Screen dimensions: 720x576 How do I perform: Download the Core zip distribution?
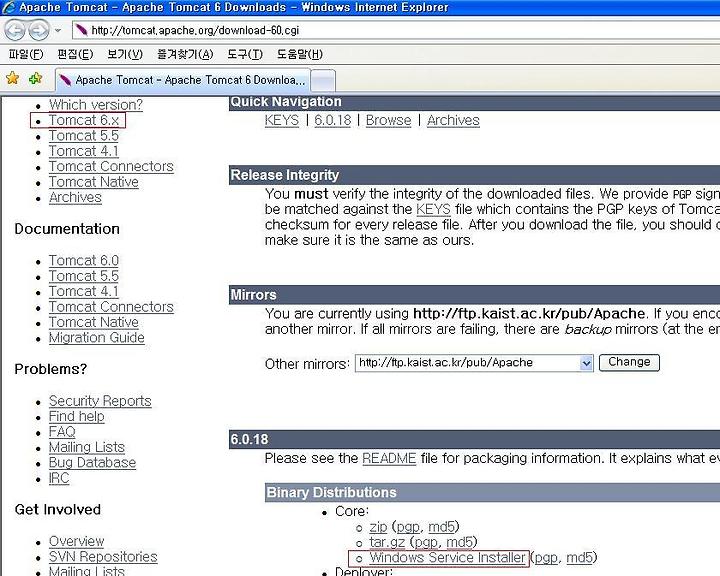click(378, 527)
